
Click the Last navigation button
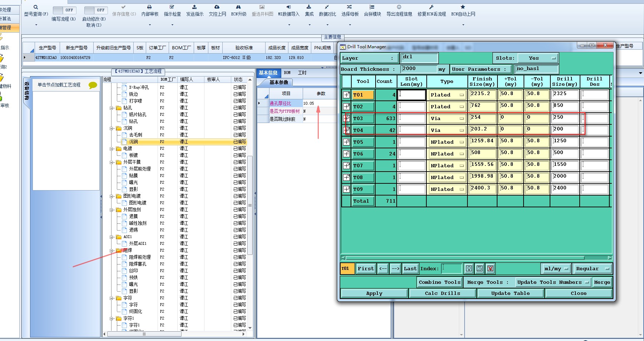point(410,268)
